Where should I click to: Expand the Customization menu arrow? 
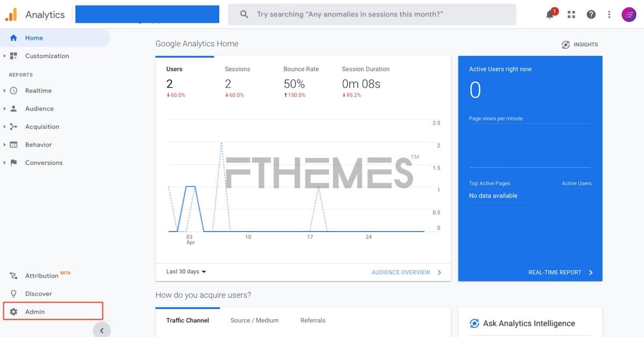tap(4, 56)
